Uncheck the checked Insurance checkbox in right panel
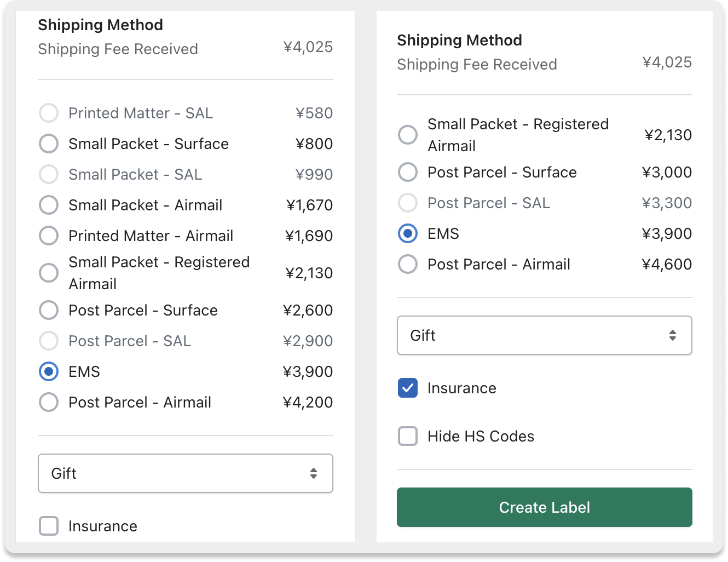The height and width of the screenshot is (562, 728). 408,388
